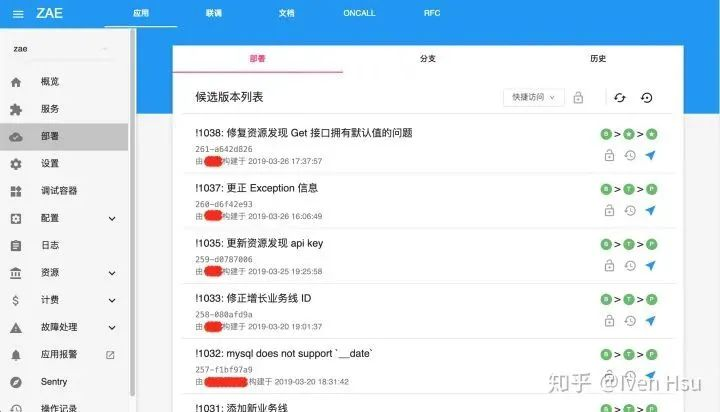
Task: Deploy version !1038 with the paper plane icon
Action: coord(650,155)
